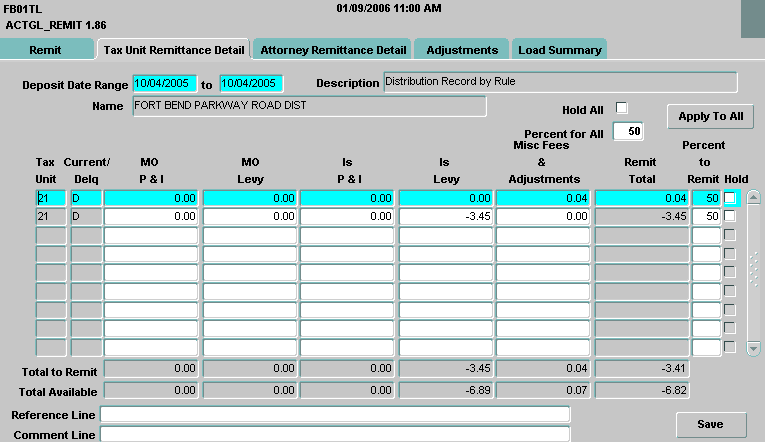Viewport: 765px width, 442px height.
Task: Check the Hold box in the first table row
Action: click(x=729, y=198)
